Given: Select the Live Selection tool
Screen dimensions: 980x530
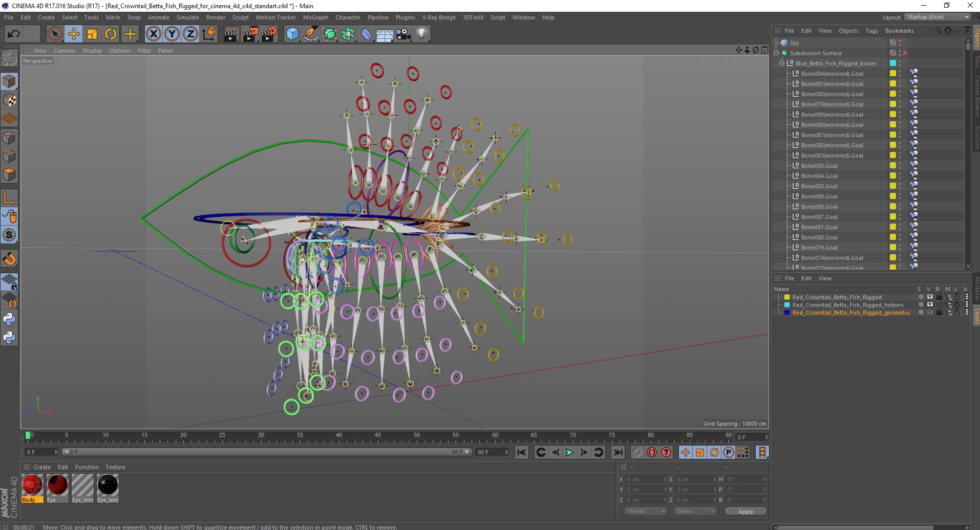Looking at the screenshot, I should point(55,34).
